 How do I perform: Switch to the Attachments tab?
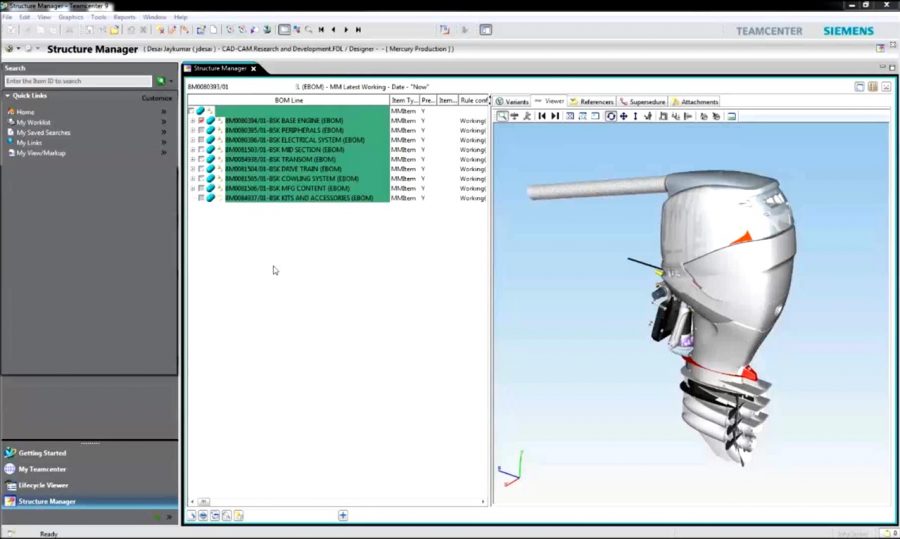pos(695,102)
